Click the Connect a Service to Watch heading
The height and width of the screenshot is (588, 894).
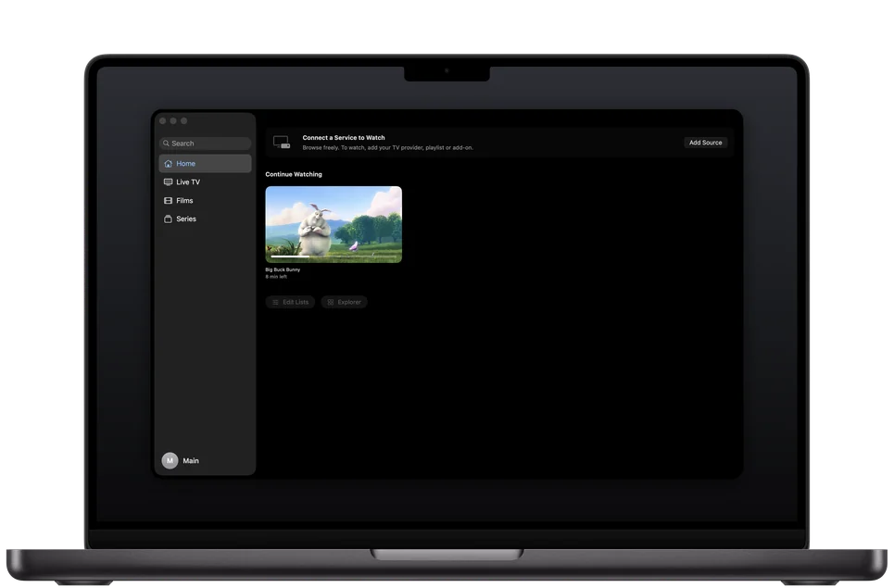(x=344, y=137)
